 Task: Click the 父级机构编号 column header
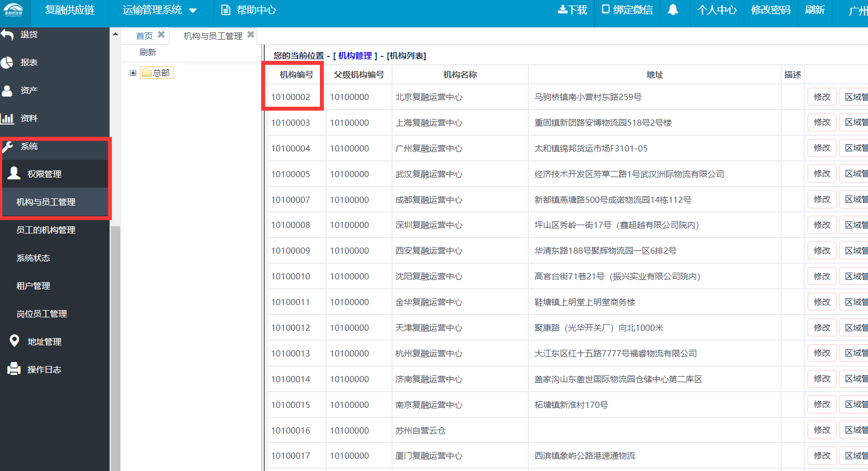coord(358,75)
